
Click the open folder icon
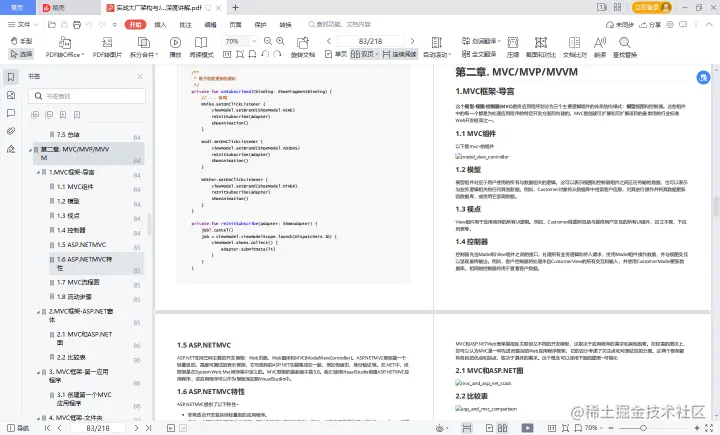[52, 24]
